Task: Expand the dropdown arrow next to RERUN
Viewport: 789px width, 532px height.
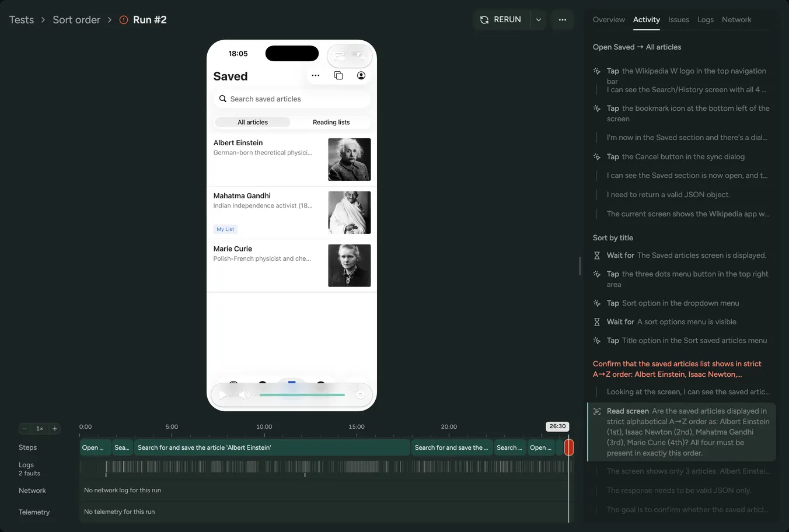Action: 539,19
